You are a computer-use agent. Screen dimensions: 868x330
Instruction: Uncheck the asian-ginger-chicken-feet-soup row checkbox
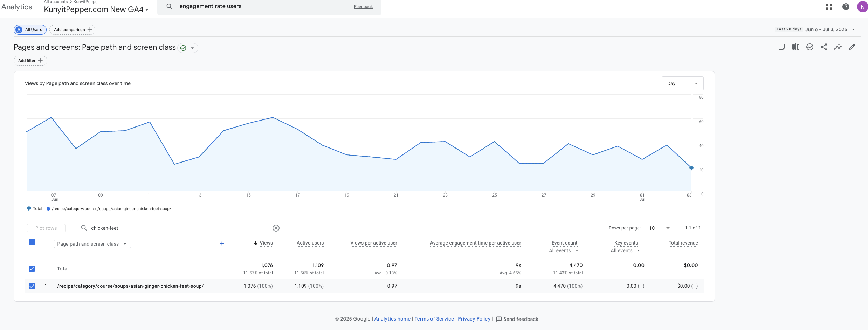click(32, 286)
